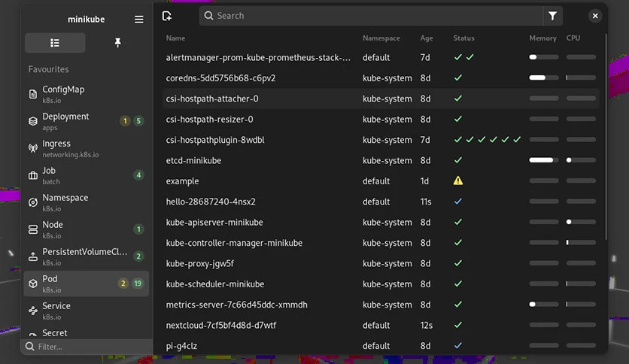The width and height of the screenshot is (629, 364).
Task: Click Job green badge showing 4
Action: (138, 175)
